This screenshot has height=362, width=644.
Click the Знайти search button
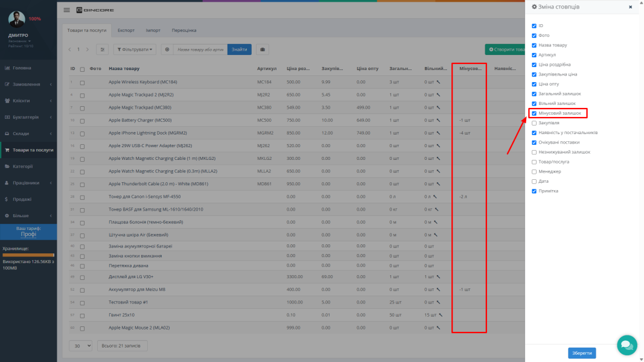240,49
